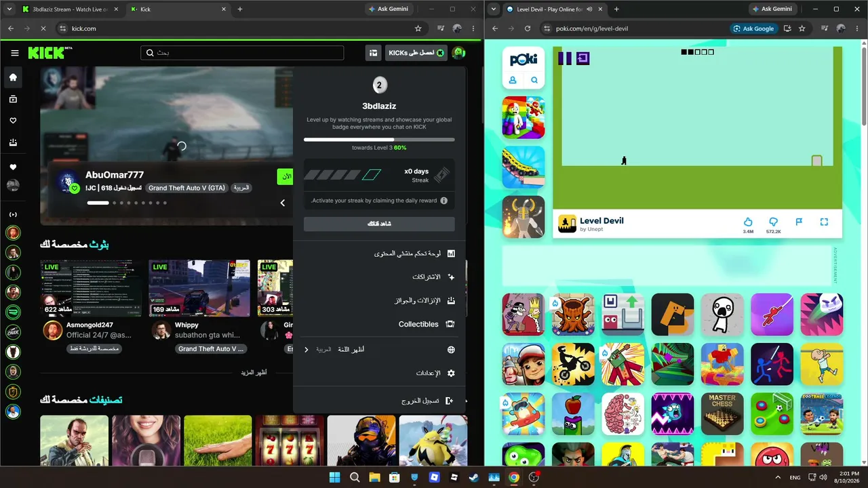Screen dimensions: 868x488
Task: Open Google Chrome from the taskbar
Action: pyautogui.click(x=514, y=477)
